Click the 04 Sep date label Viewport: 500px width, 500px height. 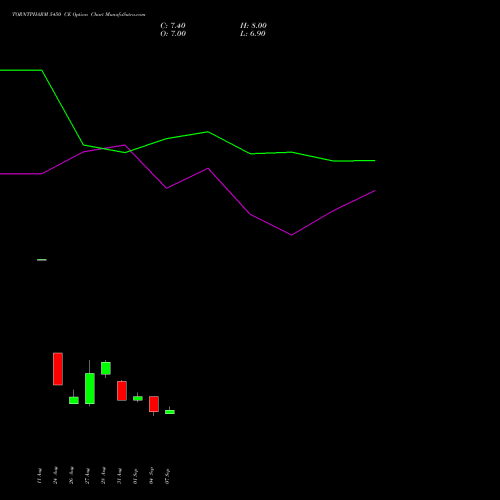[151, 476]
